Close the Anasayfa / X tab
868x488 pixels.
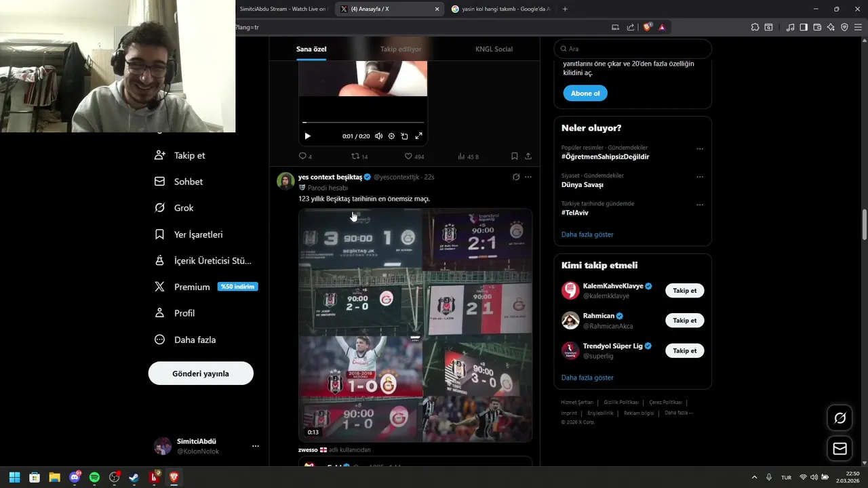(x=437, y=9)
